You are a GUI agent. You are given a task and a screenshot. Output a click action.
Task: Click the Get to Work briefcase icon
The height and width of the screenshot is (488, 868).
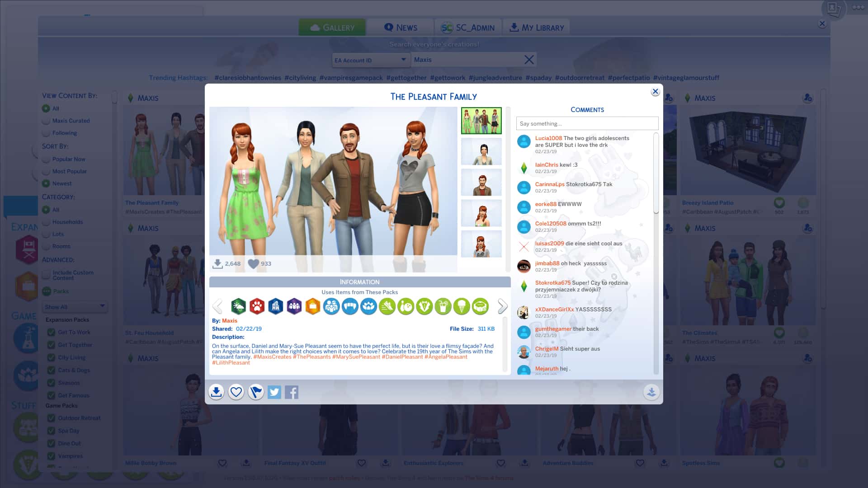pyautogui.click(x=312, y=306)
